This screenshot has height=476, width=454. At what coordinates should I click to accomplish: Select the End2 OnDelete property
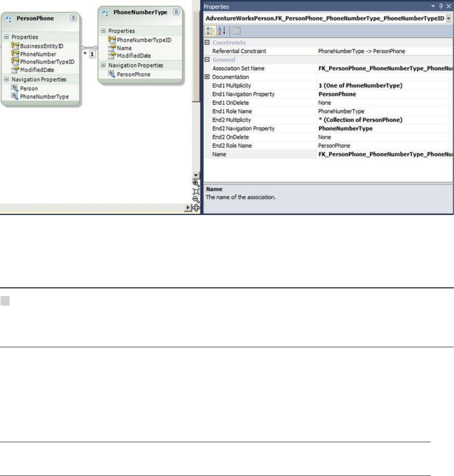(x=329, y=137)
